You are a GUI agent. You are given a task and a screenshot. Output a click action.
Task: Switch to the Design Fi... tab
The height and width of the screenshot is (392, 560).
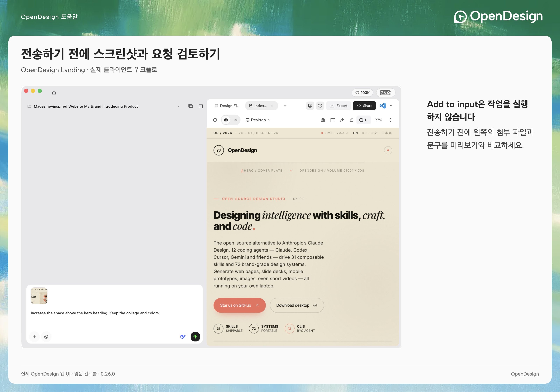click(x=227, y=106)
